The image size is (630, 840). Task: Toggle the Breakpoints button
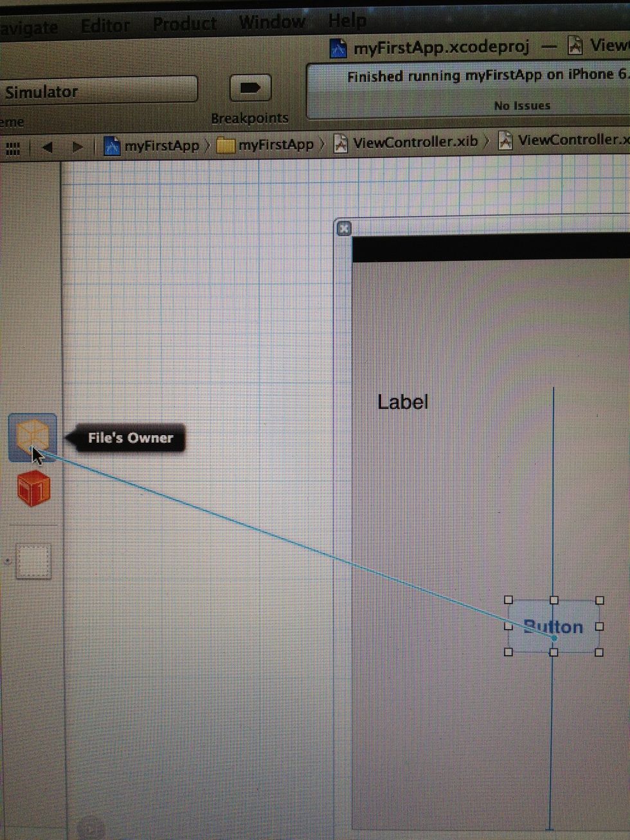point(250,88)
